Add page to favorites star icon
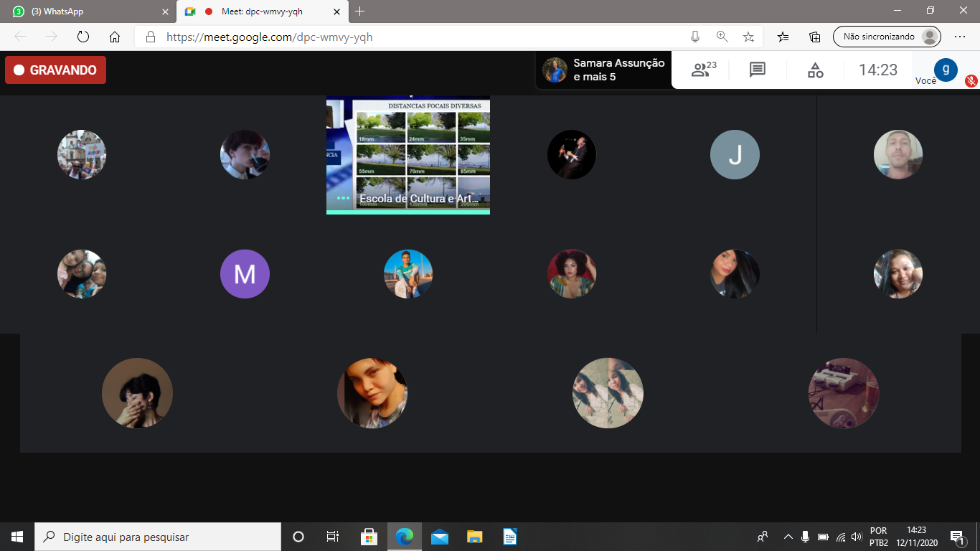 click(x=748, y=37)
